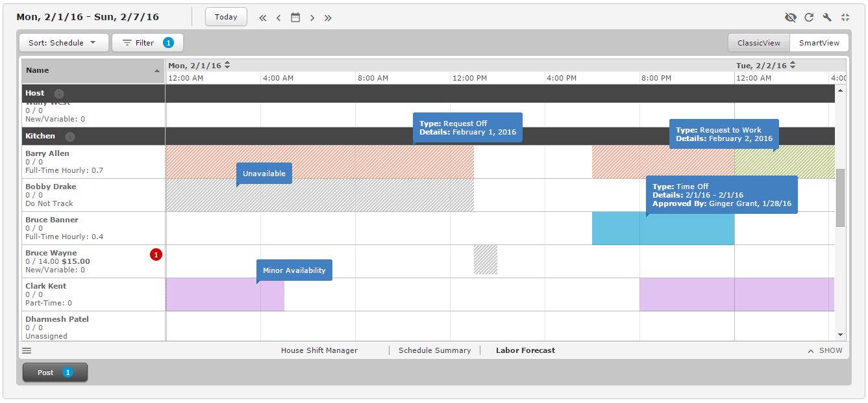Jump back with the double-left arrow icon
The width and height of the screenshot is (868, 403).
pyautogui.click(x=263, y=18)
